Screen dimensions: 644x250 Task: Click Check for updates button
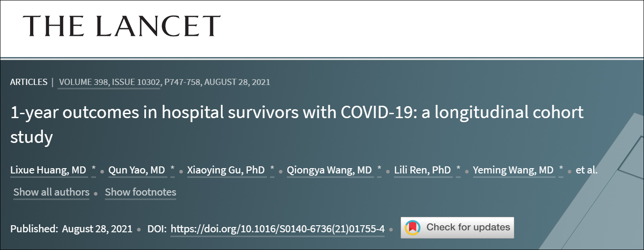coord(467,227)
